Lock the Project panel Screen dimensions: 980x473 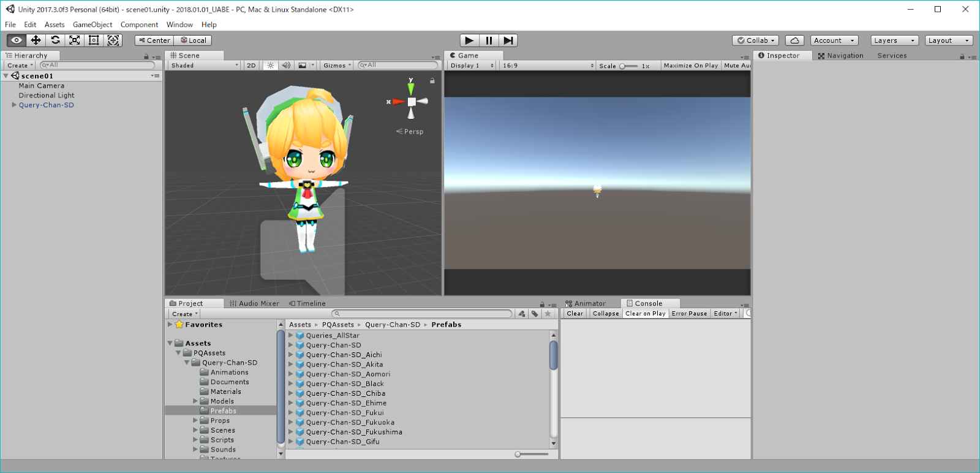[542, 305]
